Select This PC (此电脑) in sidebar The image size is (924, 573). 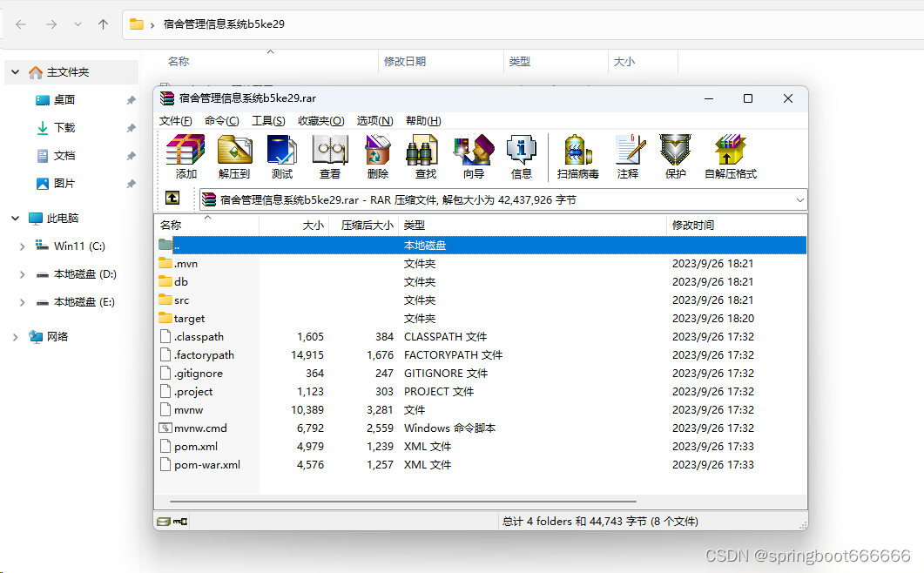click(x=63, y=218)
